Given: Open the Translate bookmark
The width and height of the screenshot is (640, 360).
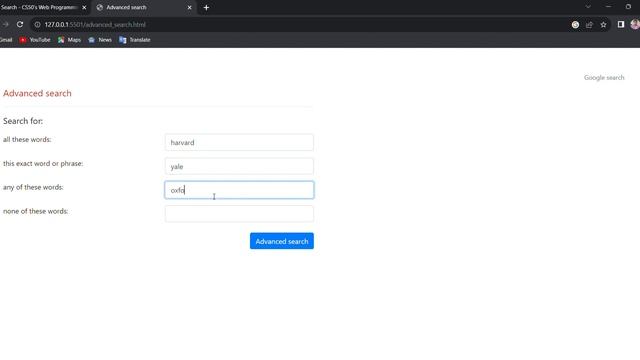Looking at the screenshot, I should pyautogui.click(x=135, y=40).
